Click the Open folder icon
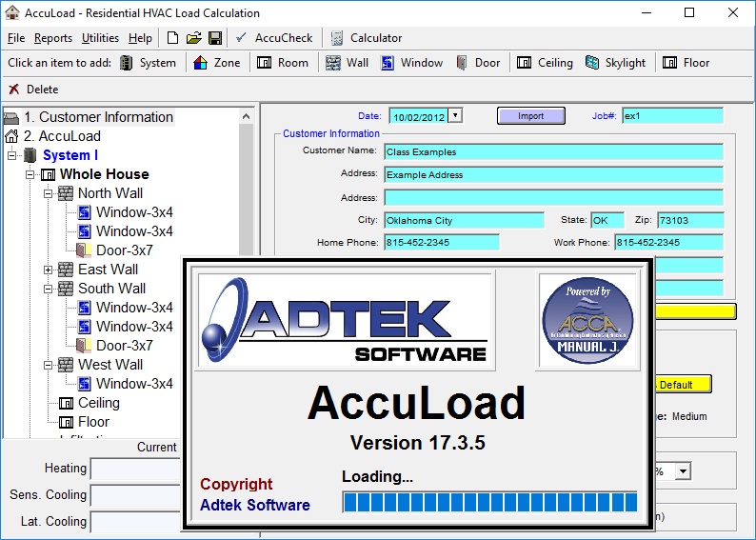This screenshot has width=756, height=540. click(194, 38)
